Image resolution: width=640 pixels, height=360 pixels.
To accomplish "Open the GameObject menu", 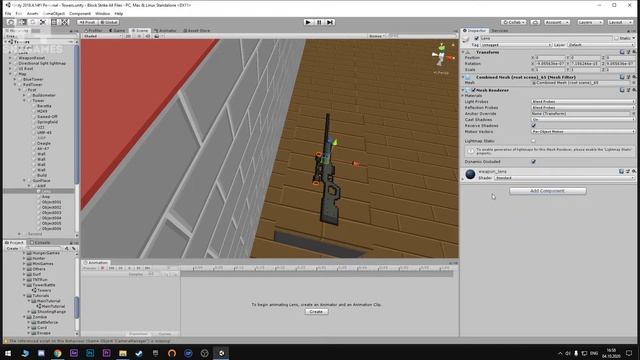I will point(53,13).
